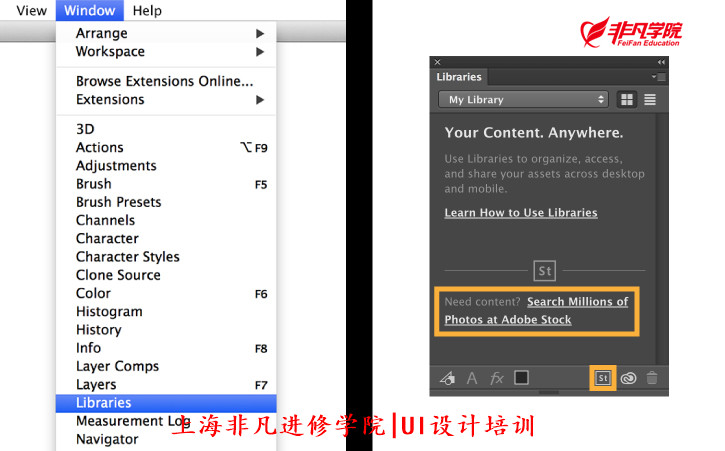Click the Creative Cloud sync icon
Screen dimensions: 725x451
tap(628, 378)
